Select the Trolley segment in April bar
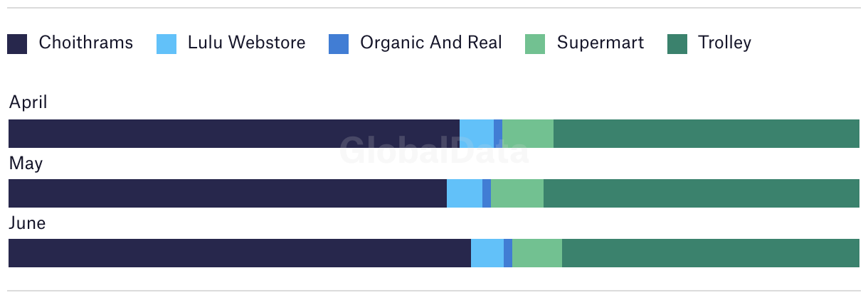Image resolution: width=868 pixels, height=300 pixels. coord(706,134)
